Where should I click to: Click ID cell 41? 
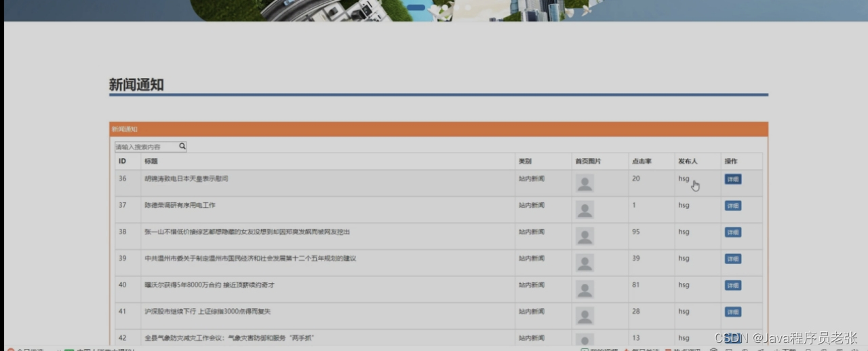pos(123,311)
